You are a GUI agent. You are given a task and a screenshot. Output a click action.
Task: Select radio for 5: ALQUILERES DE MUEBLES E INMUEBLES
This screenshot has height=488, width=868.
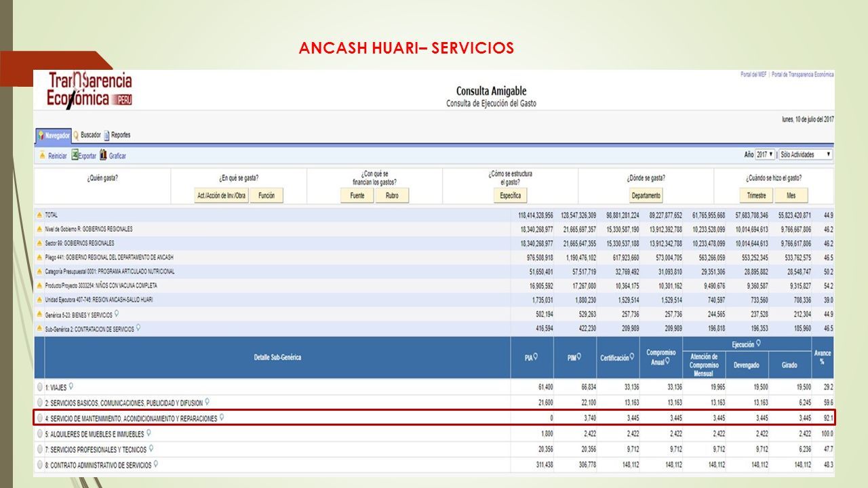point(40,434)
